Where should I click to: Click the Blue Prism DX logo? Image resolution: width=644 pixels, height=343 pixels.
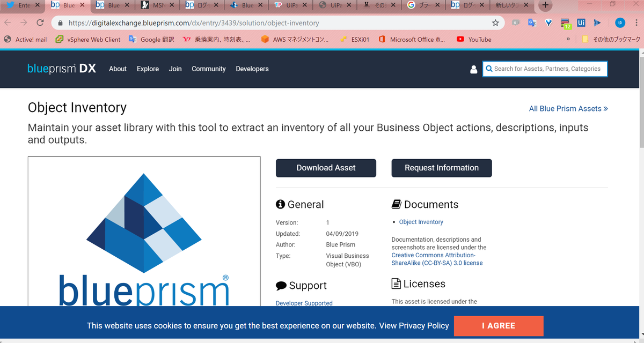[62, 69]
